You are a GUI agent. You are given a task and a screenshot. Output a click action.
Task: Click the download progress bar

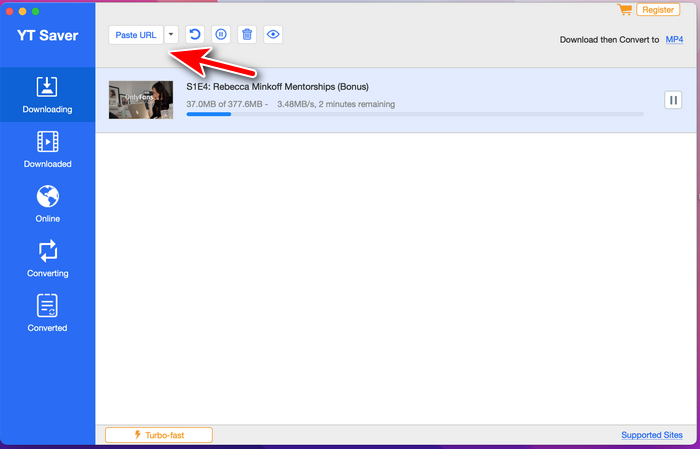(x=415, y=114)
